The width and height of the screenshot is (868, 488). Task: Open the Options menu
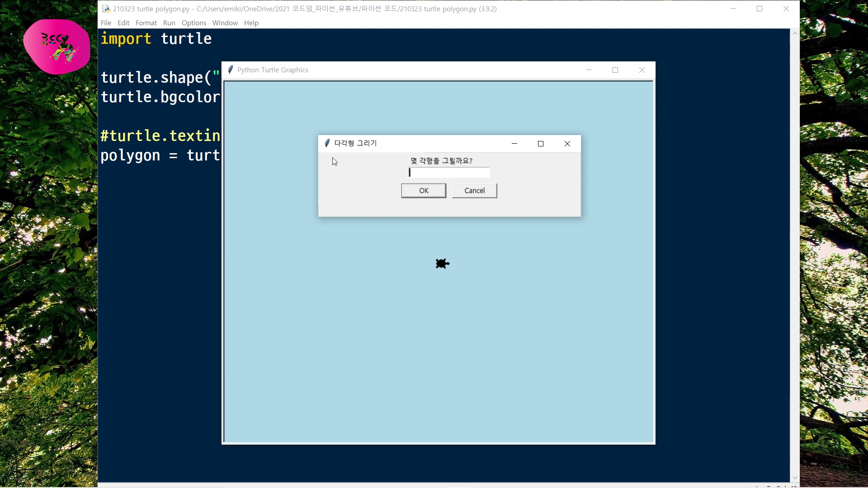pyautogui.click(x=193, y=23)
